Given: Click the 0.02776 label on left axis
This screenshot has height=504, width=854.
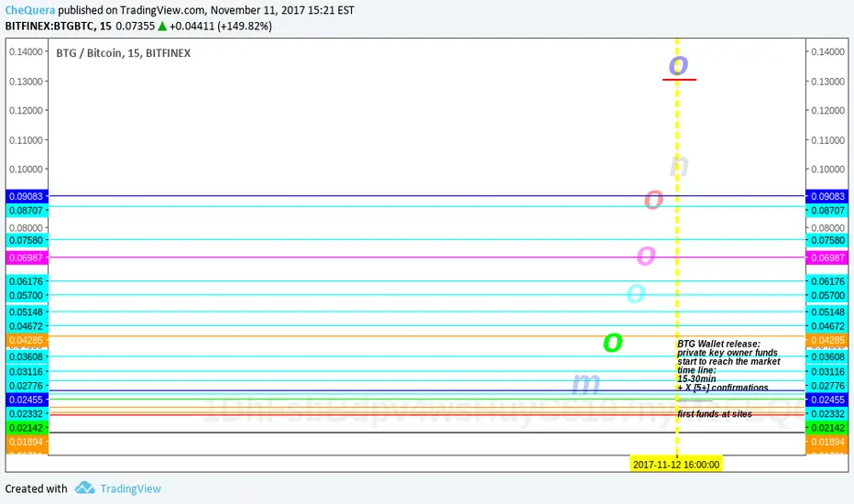Looking at the screenshot, I should pos(27,386).
